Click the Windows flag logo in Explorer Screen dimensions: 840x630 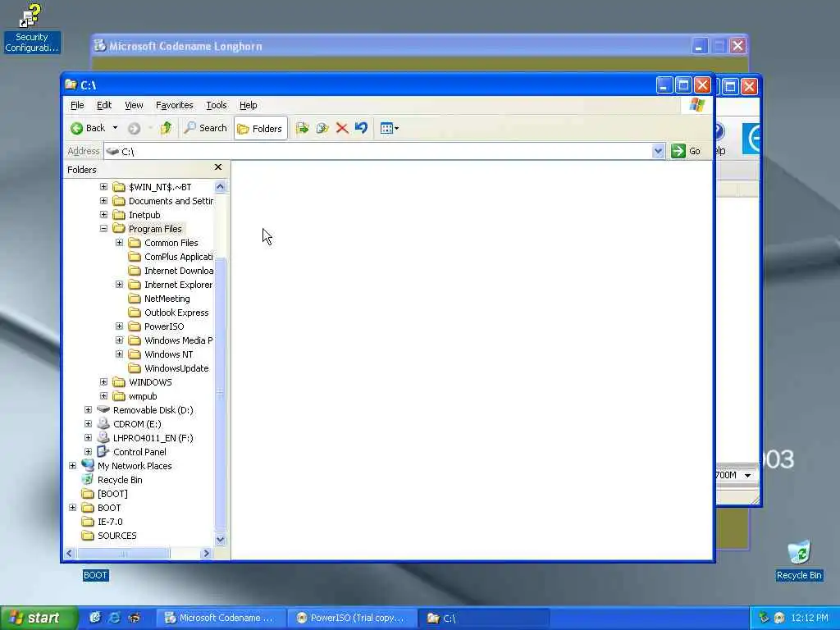(697, 104)
